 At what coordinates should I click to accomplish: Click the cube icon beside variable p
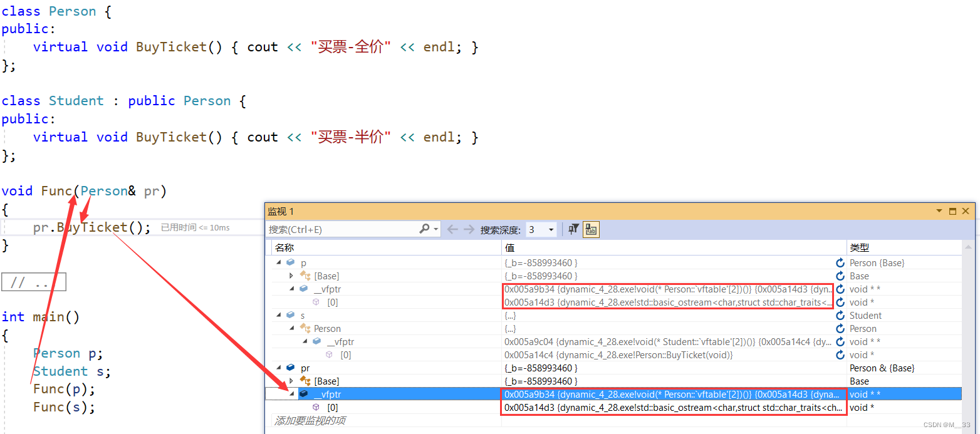(290, 262)
